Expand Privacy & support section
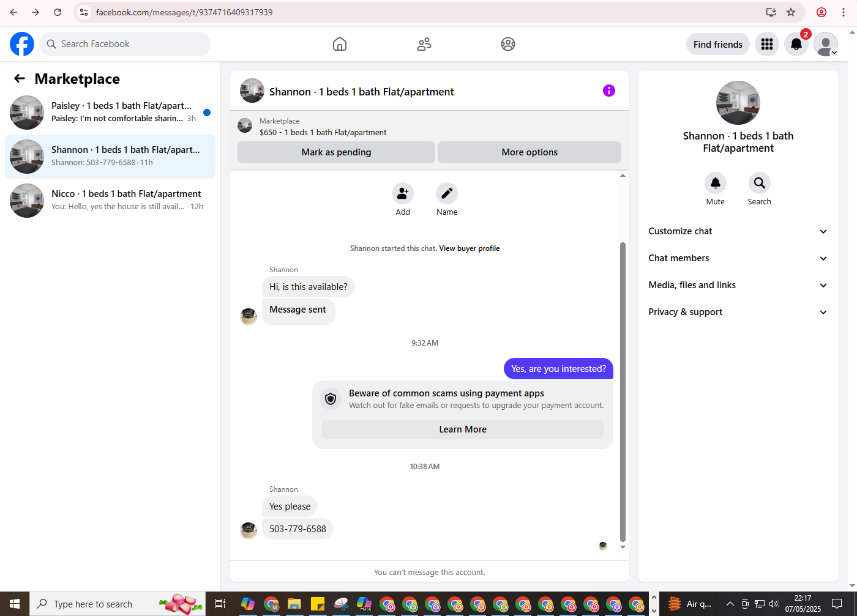 tap(738, 312)
